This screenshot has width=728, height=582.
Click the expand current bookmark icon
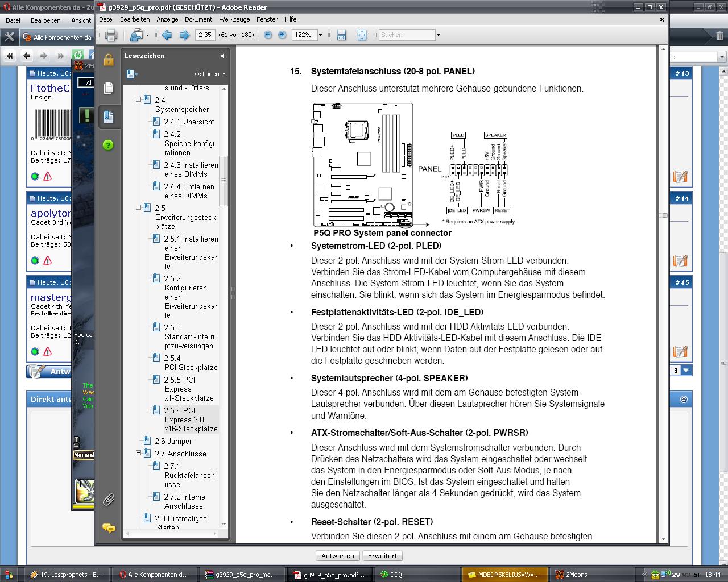[132, 74]
